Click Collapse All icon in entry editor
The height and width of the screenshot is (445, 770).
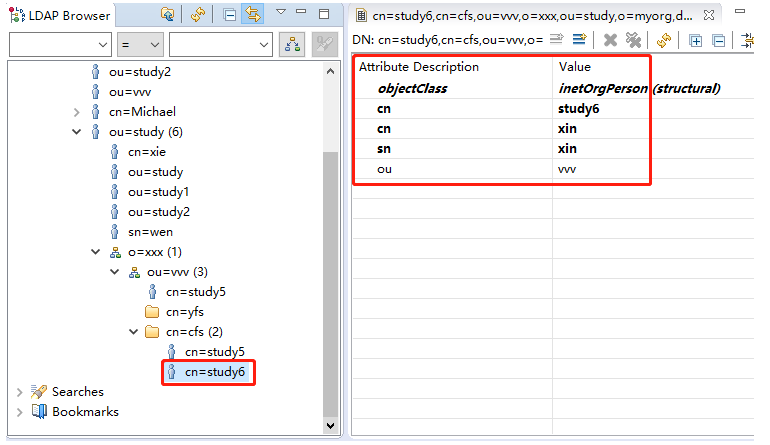point(718,40)
